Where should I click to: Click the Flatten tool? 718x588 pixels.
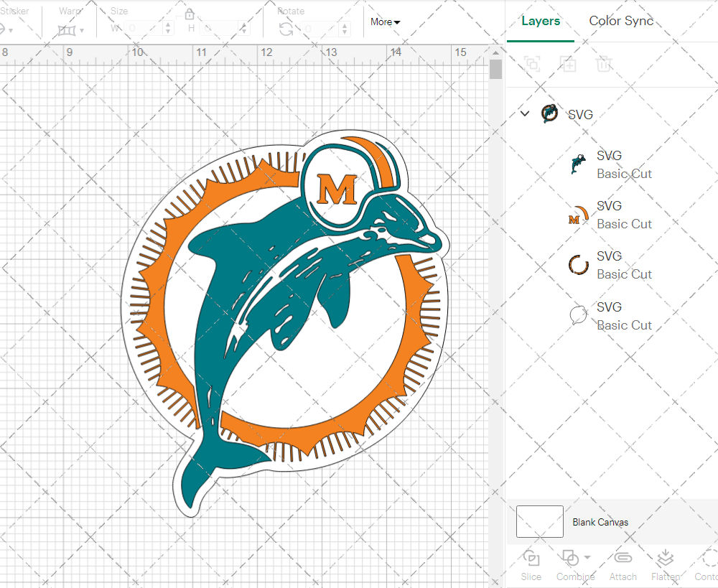coord(666,566)
